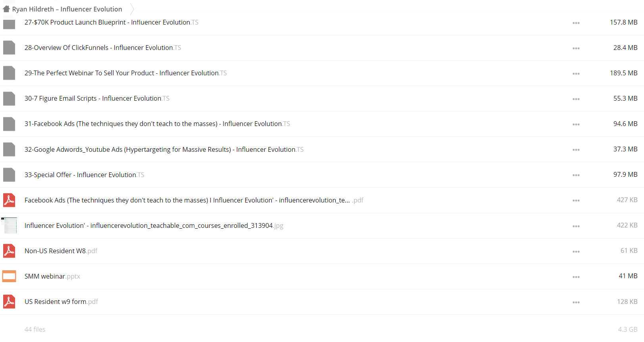Click the file icon for 33-Special Offer

click(9, 175)
